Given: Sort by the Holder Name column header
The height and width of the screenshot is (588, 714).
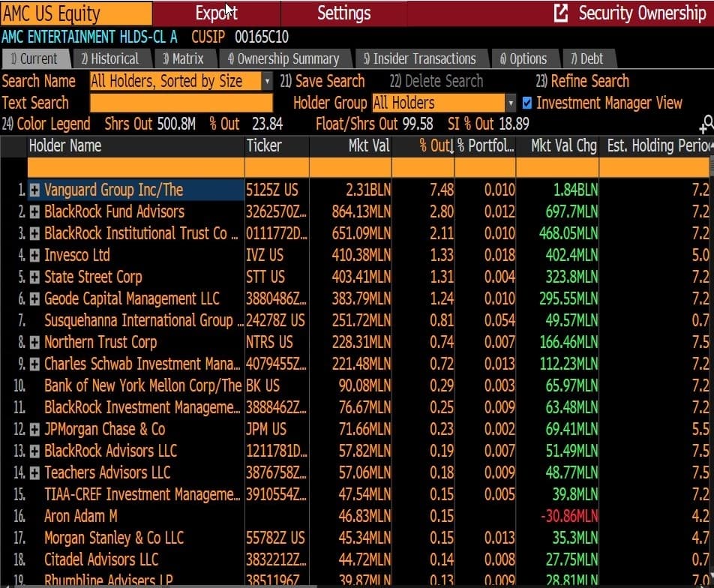Looking at the screenshot, I should click(x=136, y=145).
